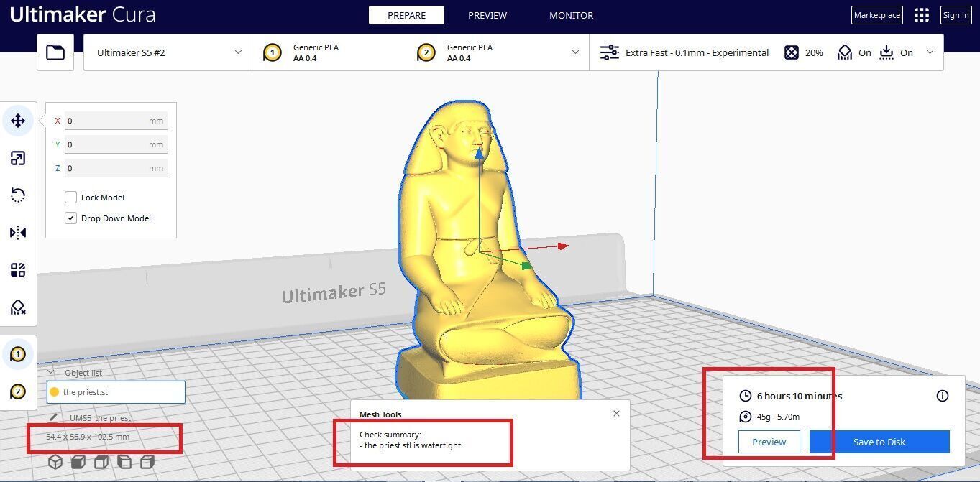The height and width of the screenshot is (482, 980).
Task: Click extruder 2 Generic PLA badge
Action: click(x=426, y=52)
